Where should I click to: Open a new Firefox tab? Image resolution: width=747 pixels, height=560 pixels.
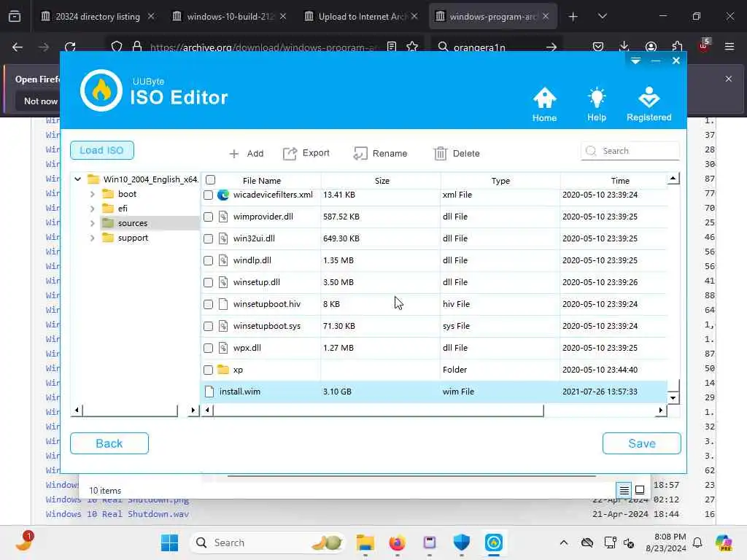[573, 17]
